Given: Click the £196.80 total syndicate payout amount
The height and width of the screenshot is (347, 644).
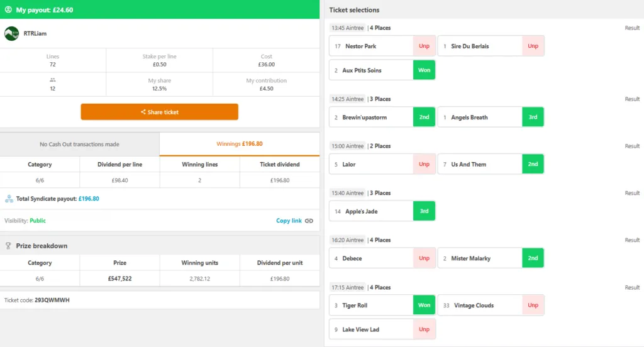Looking at the screenshot, I should (89, 199).
